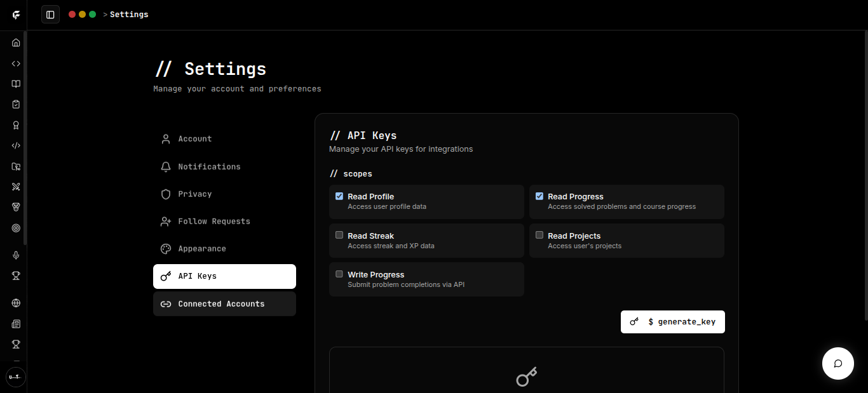Open the folder icon in sidebar
868x393 pixels.
click(16, 166)
